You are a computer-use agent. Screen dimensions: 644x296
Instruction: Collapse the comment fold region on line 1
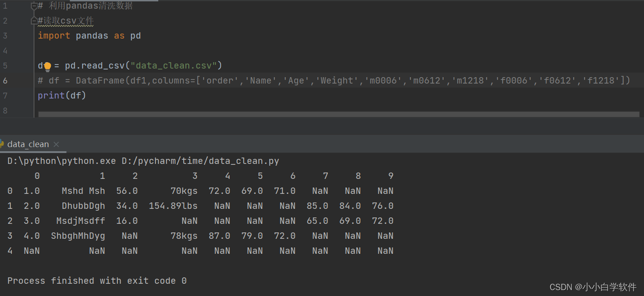click(x=34, y=5)
